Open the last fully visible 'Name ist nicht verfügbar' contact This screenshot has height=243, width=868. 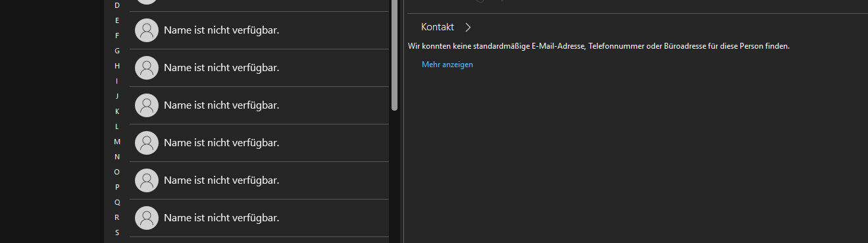(x=259, y=218)
